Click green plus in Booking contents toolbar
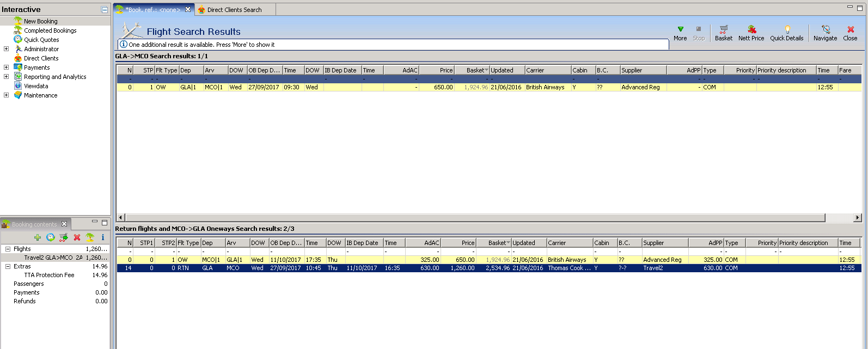This screenshot has height=349, width=868. pos(37,237)
